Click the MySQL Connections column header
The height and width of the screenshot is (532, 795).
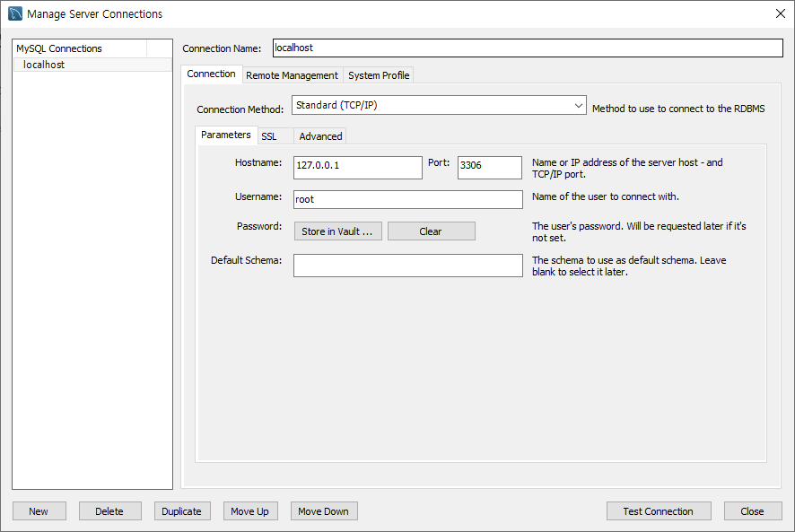click(x=80, y=48)
